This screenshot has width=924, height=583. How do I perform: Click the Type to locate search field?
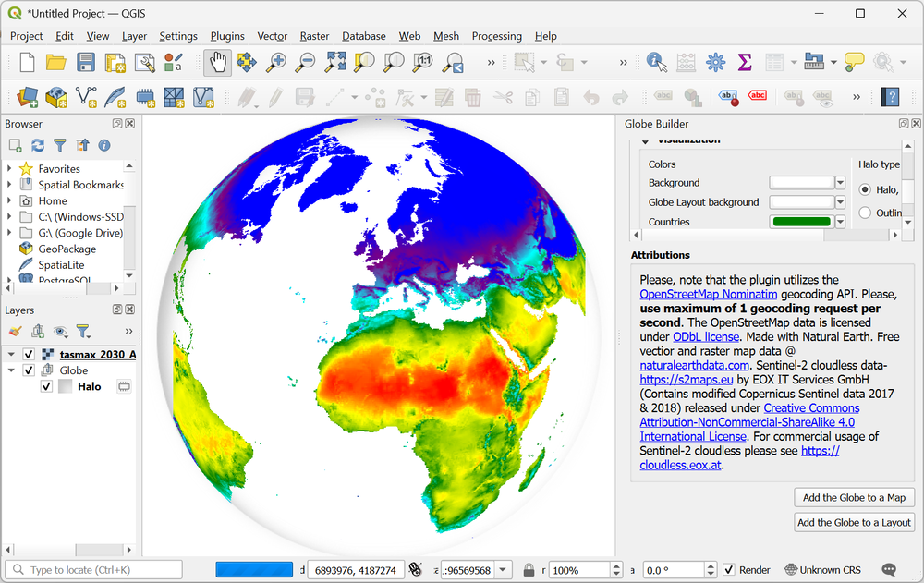coord(94,570)
